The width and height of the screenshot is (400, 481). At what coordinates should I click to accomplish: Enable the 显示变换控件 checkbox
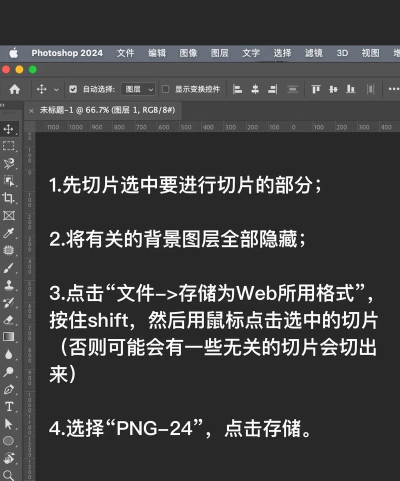pyautogui.click(x=165, y=89)
